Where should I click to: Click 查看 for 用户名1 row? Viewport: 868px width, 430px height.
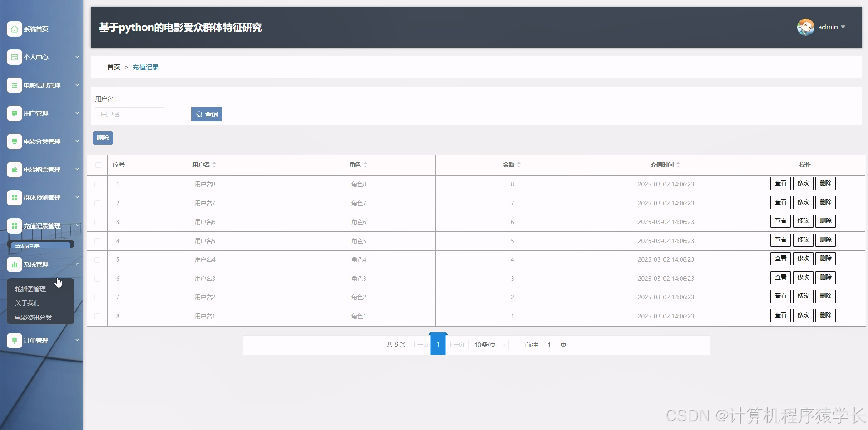780,315
